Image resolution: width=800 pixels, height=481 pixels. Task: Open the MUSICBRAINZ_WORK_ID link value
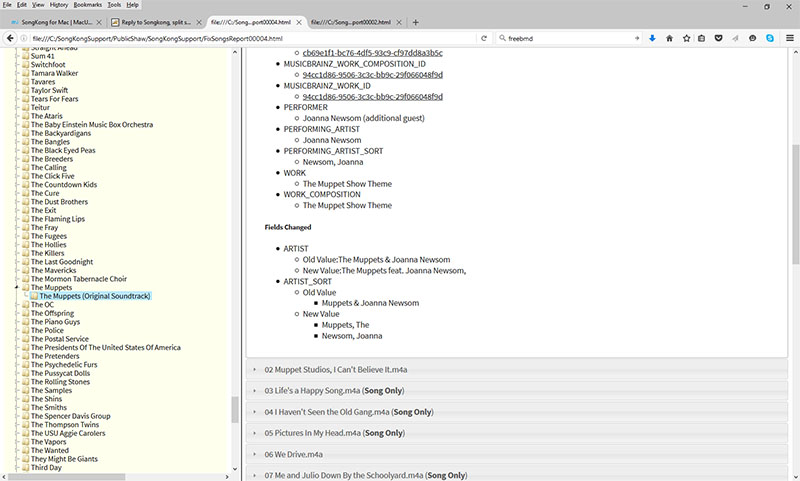(x=372, y=97)
